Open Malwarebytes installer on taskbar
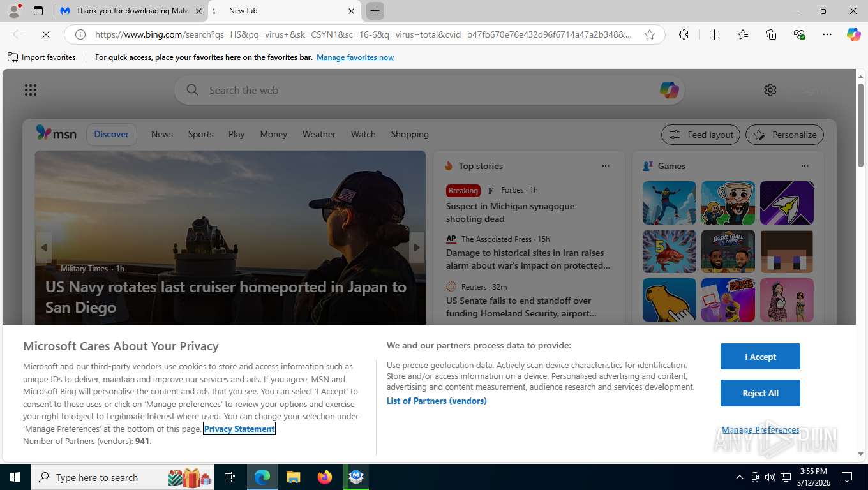Screen dimensions: 868x490 (x=356, y=477)
